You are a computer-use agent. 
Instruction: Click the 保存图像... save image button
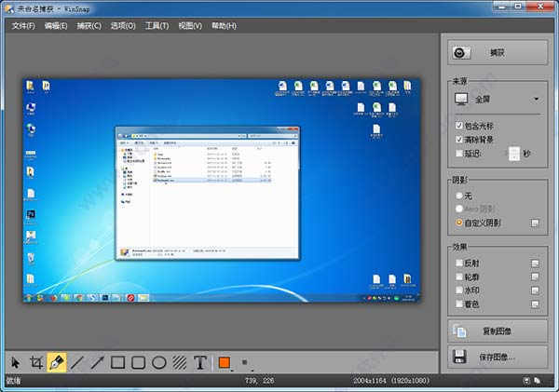click(x=498, y=357)
